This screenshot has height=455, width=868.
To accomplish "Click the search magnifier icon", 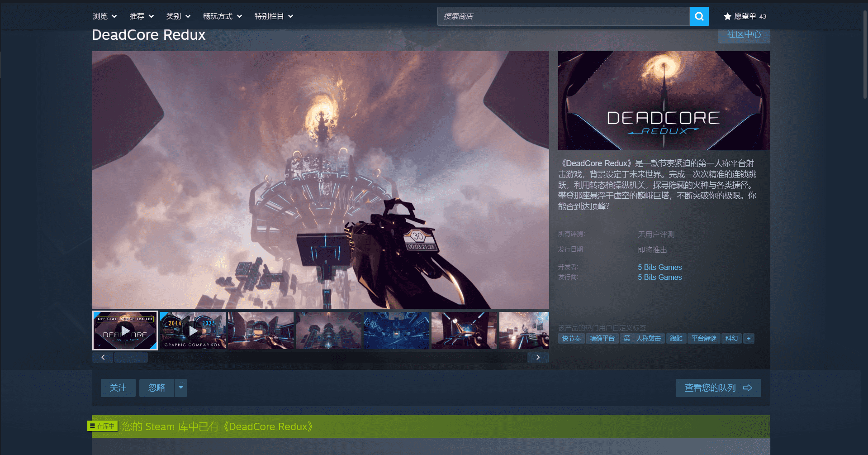I will pyautogui.click(x=698, y=16).
